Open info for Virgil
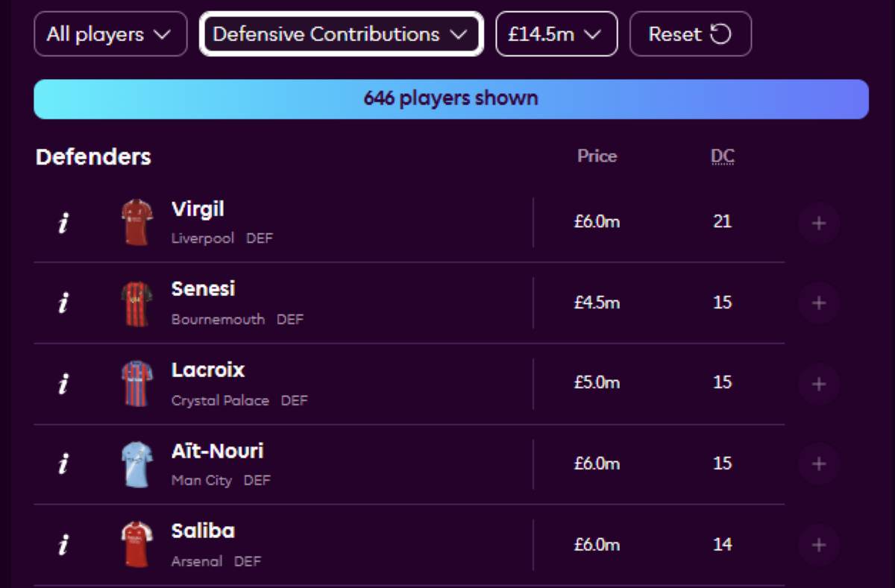Image resolution: width=895 pixels, height=588 pixels. pyautogui.click(x=63, y=222)
